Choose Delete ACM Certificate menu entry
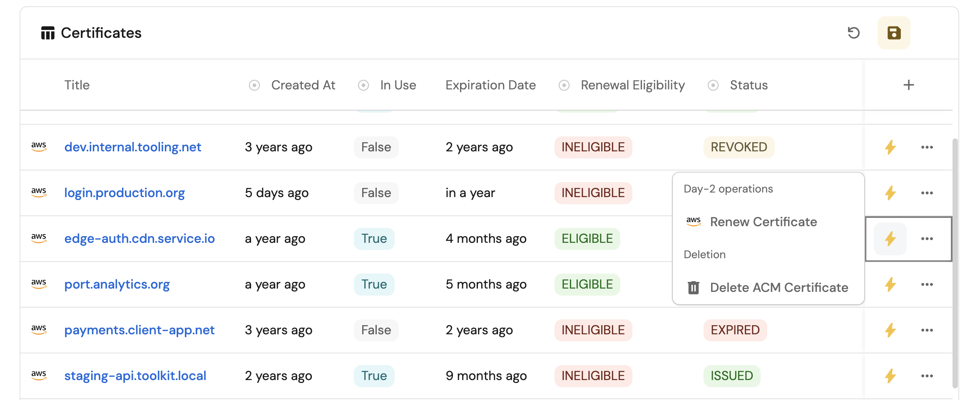Viewport: 980px width, 400px height. click(779, 287)
